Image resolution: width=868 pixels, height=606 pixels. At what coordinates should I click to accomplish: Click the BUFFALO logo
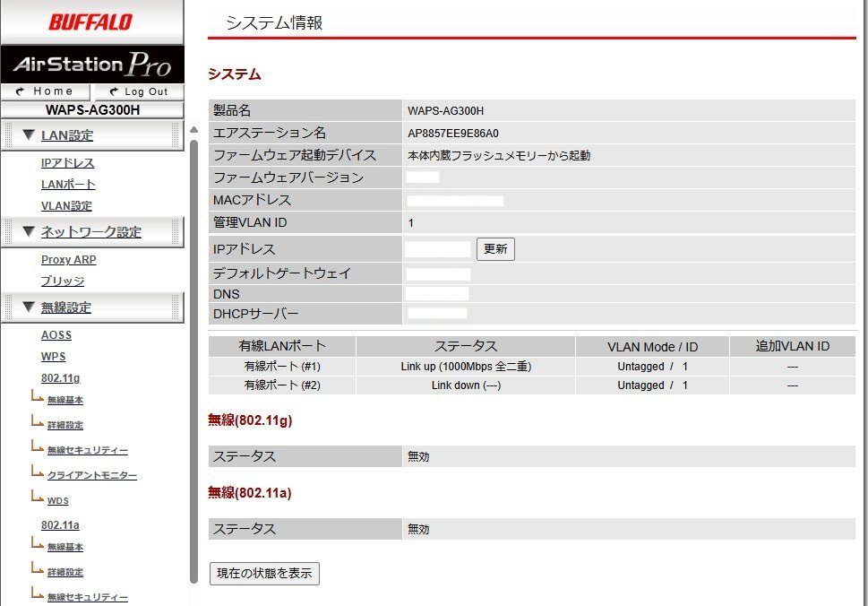pos(90,22)
